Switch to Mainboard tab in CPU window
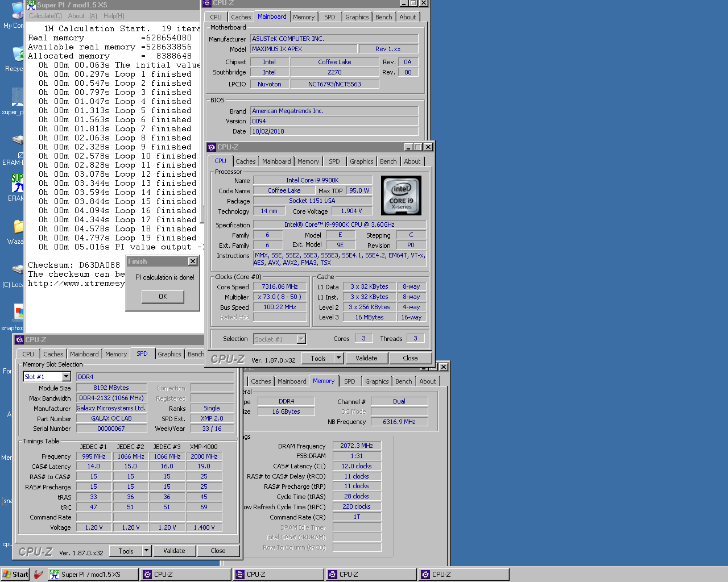The image size is (728, 582). pos(276,161)
